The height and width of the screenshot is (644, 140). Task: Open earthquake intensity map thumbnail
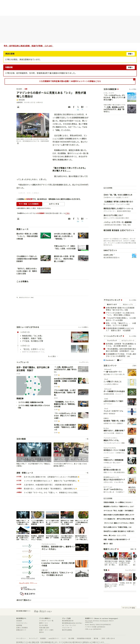coord(34,386)
